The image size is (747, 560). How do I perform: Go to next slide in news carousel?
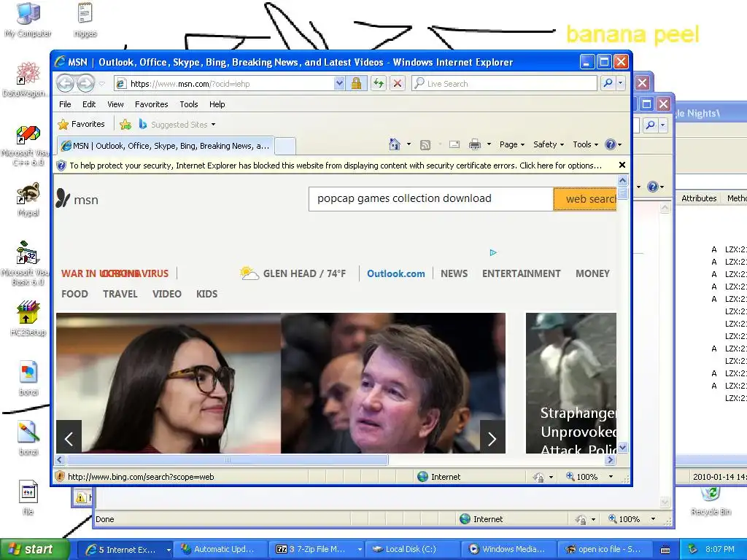(x=492, y=437)
